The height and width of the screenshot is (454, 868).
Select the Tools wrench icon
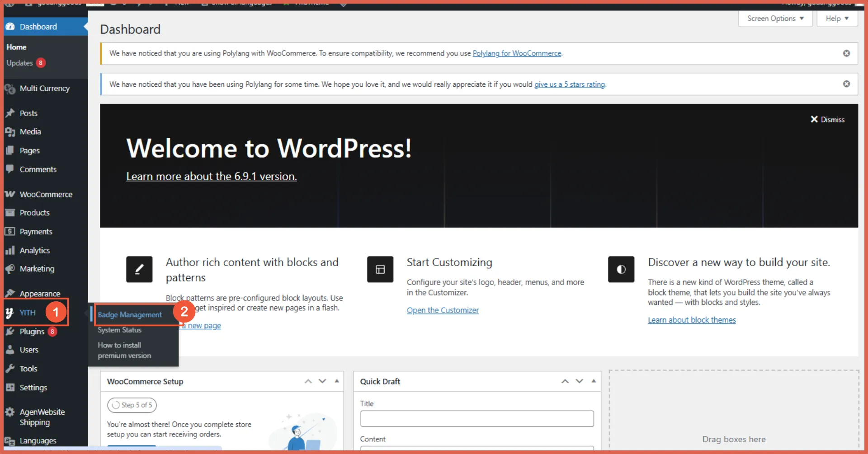click(x=10, y=369)
